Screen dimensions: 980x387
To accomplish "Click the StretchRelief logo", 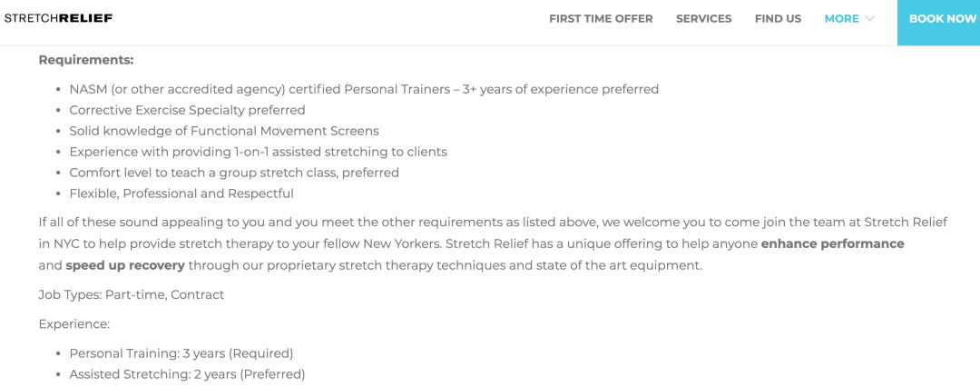I will (x=58, y=18).
